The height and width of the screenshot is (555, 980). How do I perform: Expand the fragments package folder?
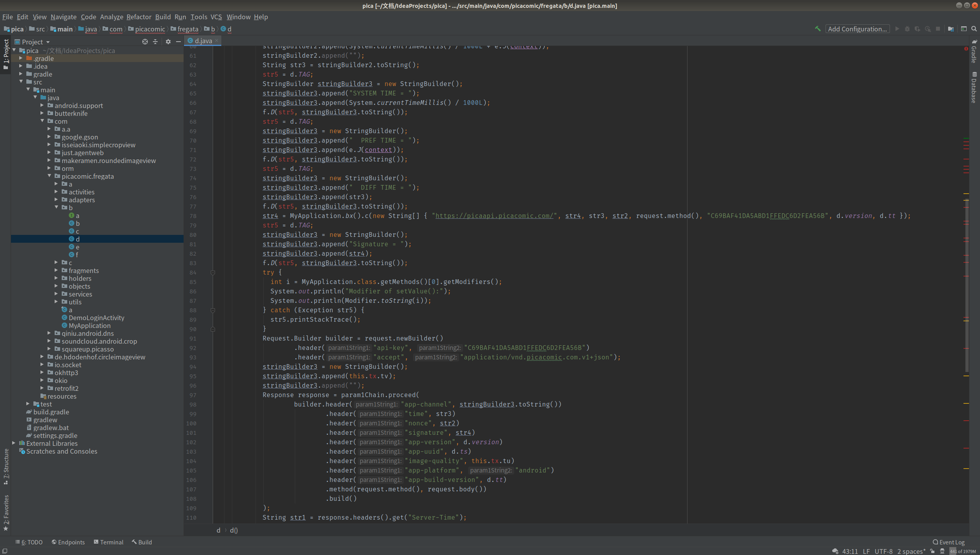(56, 270)
